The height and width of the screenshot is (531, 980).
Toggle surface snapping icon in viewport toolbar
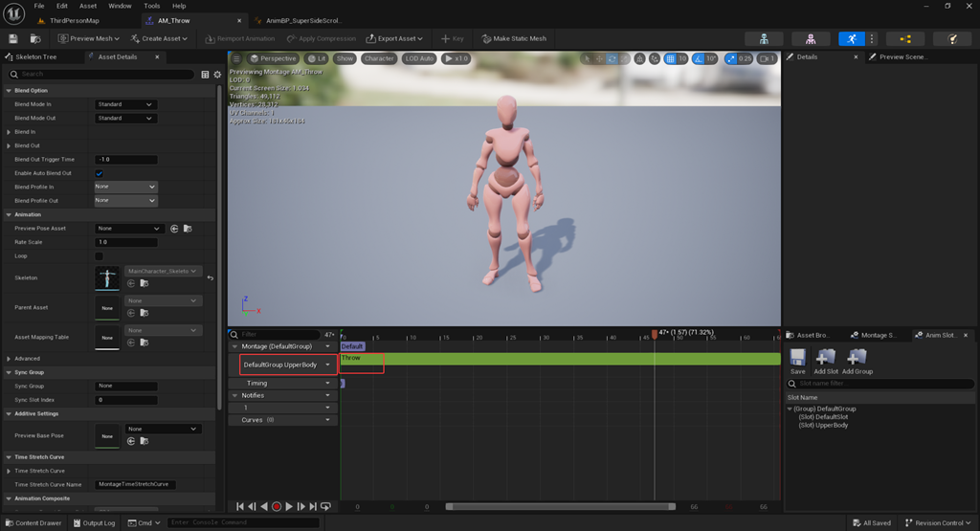pyautogui.click(x=655, y=58)
